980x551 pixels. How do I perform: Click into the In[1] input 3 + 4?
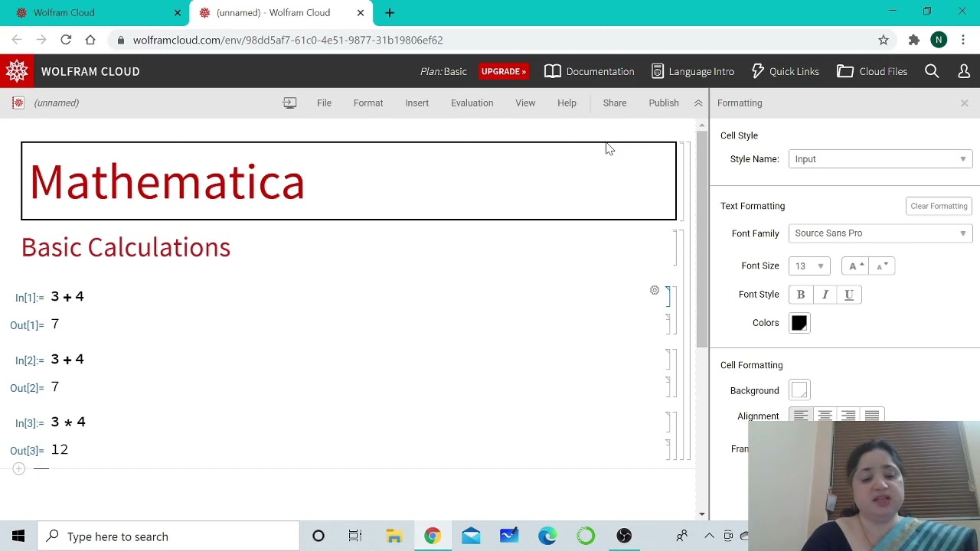point(67,296)
